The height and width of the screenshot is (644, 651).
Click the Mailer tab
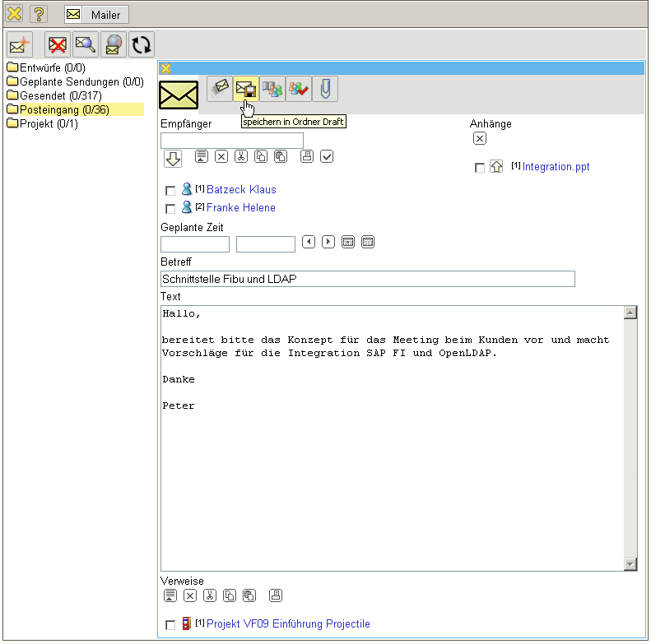96,15
